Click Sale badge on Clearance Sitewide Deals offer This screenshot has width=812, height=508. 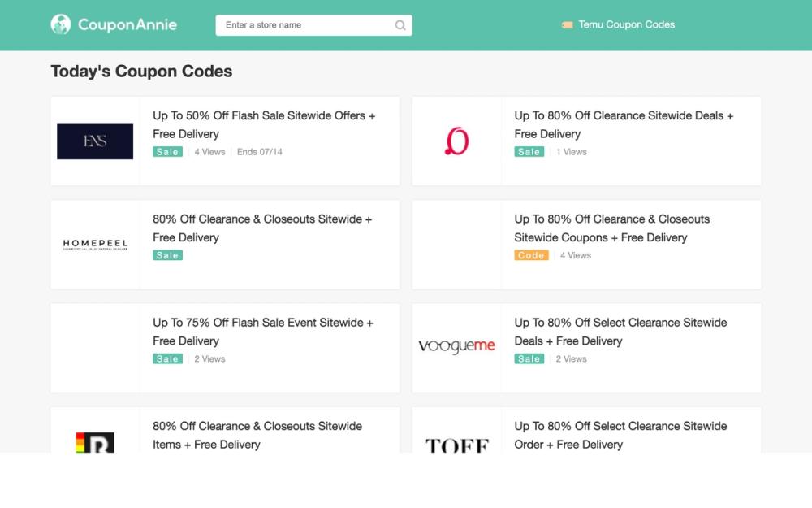pyautogui.click(x=529, y=152)
